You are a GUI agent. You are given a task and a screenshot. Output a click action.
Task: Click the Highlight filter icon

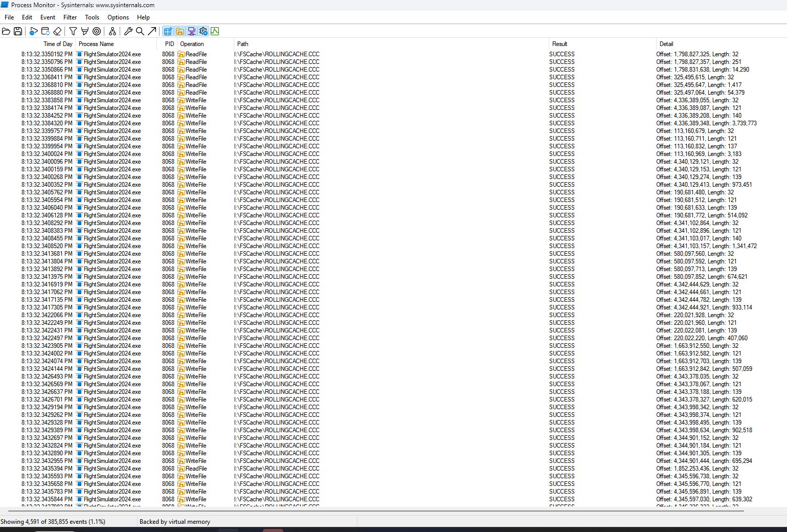pyautogui.click(x=85, y=31)
